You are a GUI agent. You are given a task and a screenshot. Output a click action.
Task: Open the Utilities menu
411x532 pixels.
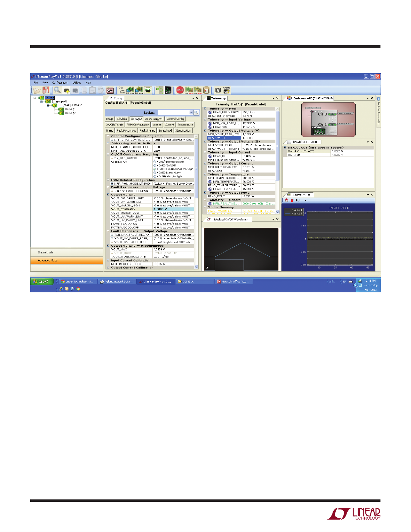[x=76, y=83]
